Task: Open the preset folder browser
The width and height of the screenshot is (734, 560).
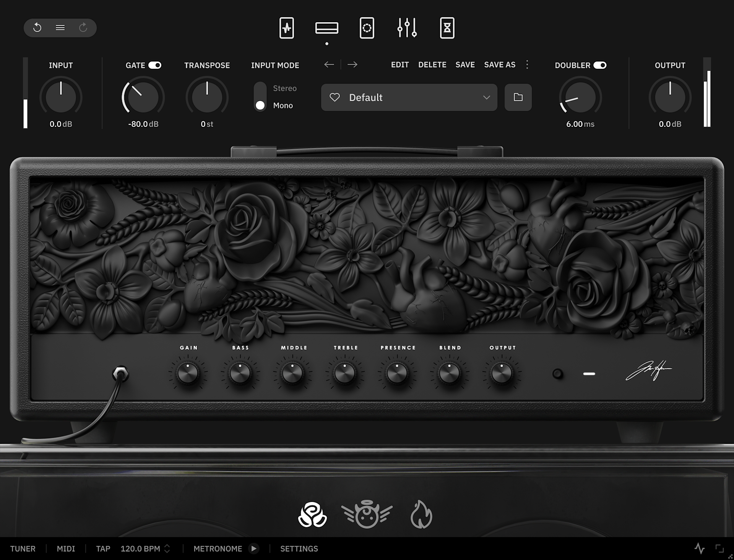Action: [x=518, y=97]
